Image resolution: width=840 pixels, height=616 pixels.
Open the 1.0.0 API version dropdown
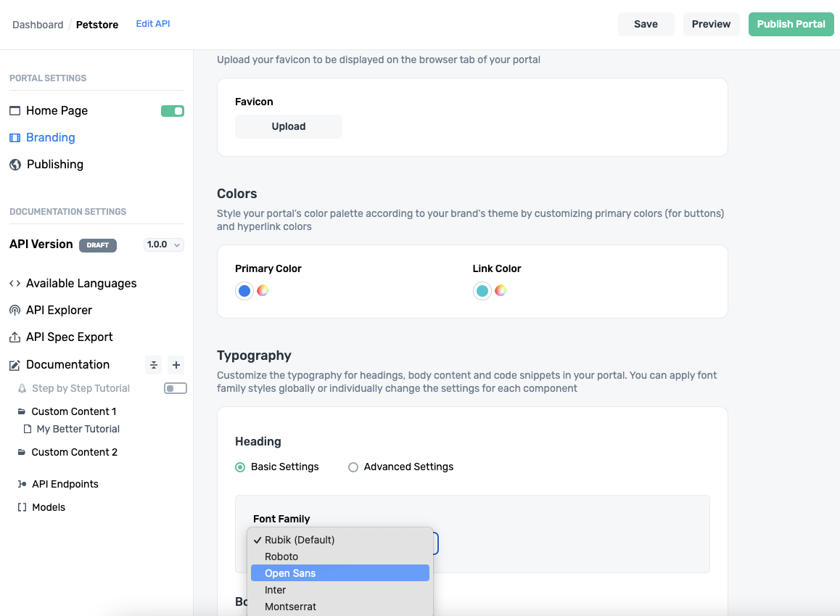(163, 245)
